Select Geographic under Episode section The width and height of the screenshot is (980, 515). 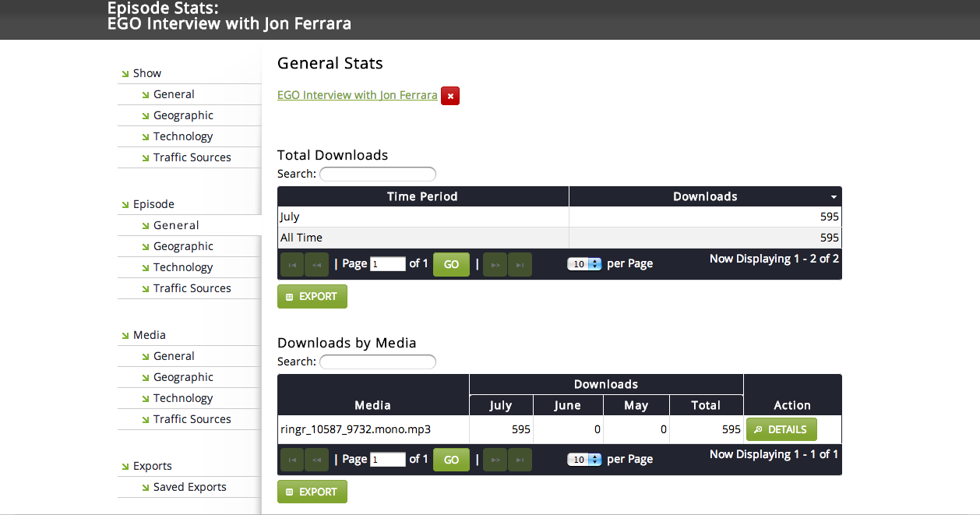click(183, 246)
